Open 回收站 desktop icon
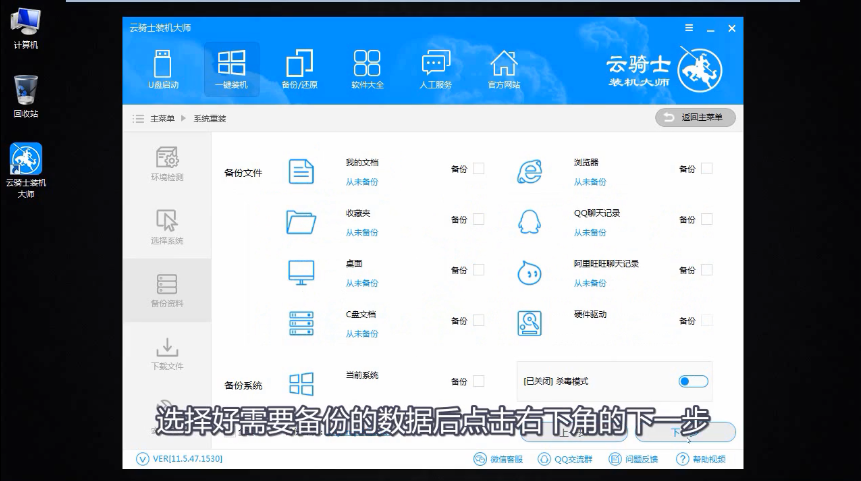The image size is (861, 481). coord(25,97)
